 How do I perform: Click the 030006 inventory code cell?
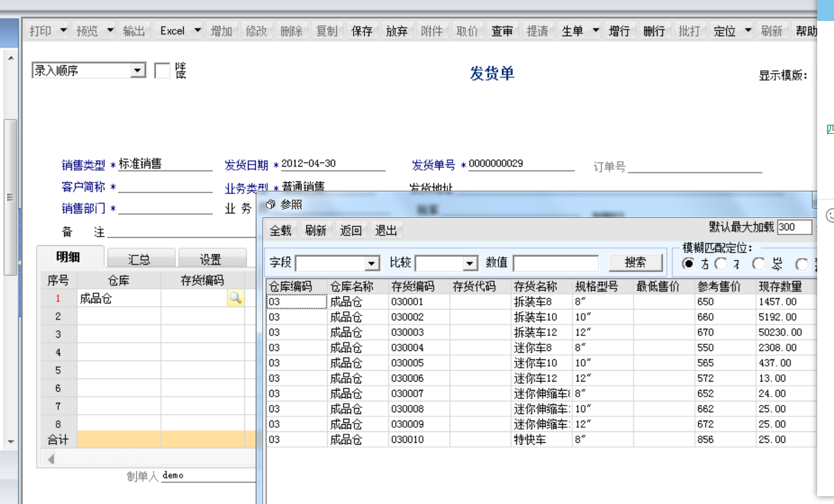[419, 379]
